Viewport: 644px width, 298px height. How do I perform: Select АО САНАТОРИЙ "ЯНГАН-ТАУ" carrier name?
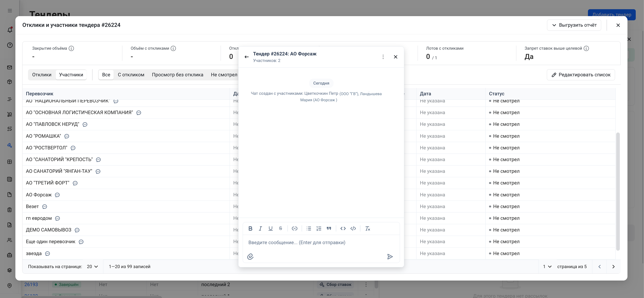[x=59, y=171]
